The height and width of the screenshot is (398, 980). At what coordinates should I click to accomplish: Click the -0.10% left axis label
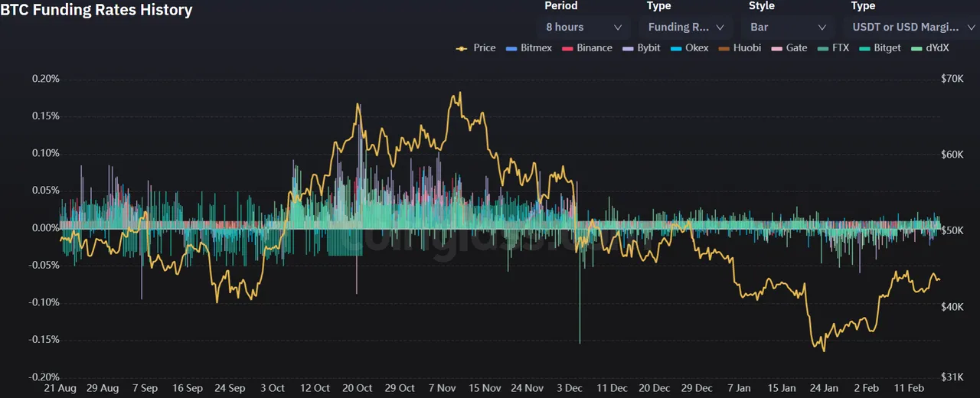pos(44,302)
